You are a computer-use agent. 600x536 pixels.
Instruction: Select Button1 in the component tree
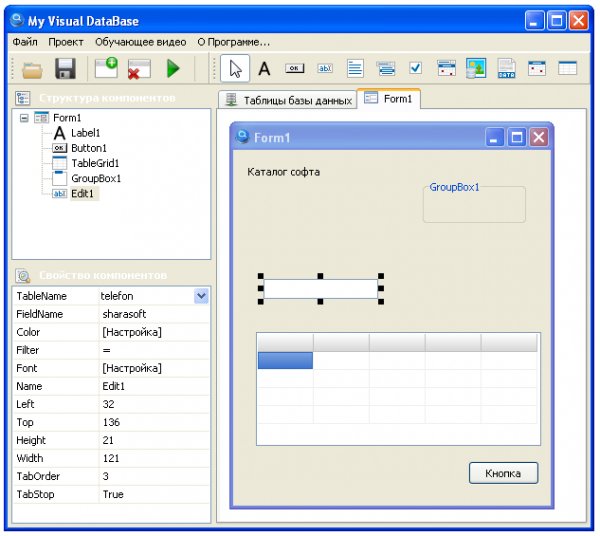click(89, 148)
